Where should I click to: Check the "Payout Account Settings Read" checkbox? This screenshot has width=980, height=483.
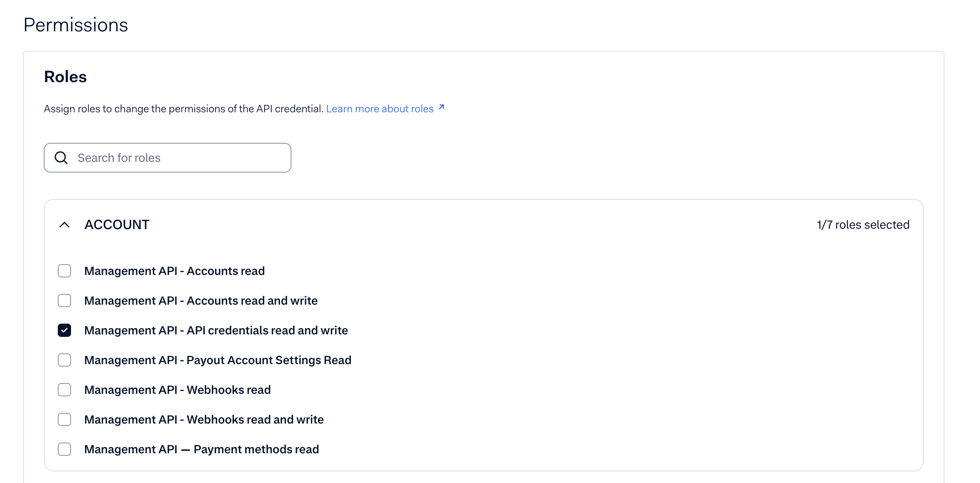click(64, 360)
